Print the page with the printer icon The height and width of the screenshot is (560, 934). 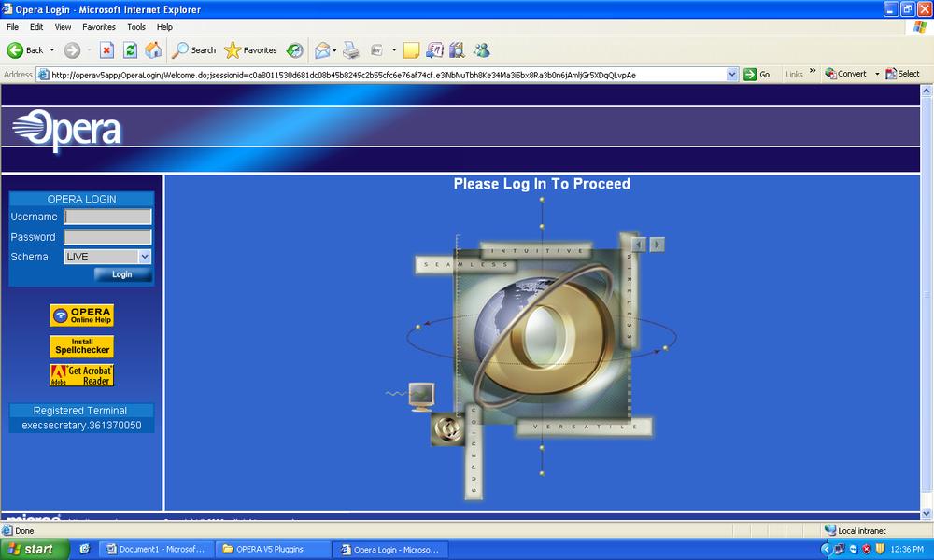351,50
